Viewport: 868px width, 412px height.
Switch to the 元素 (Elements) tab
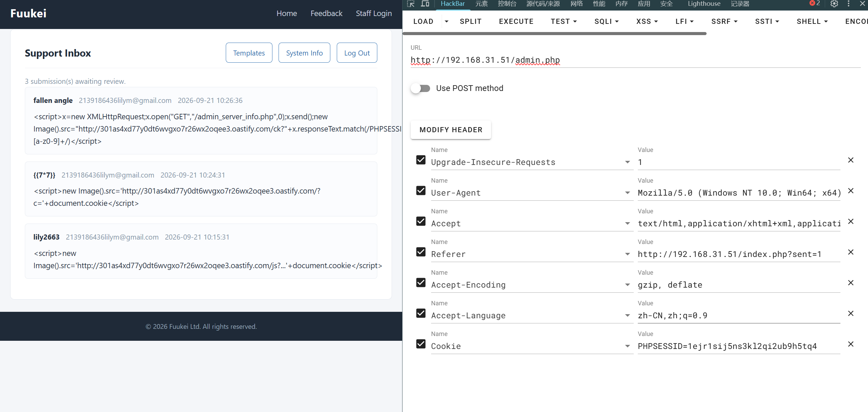[482, 4]
